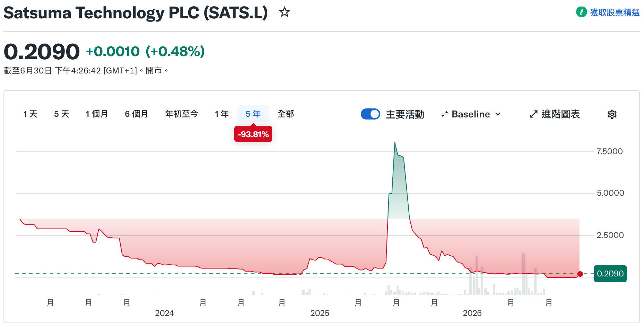
Task: Click the (+0.48%) percent change
Action: coord(175,52)
